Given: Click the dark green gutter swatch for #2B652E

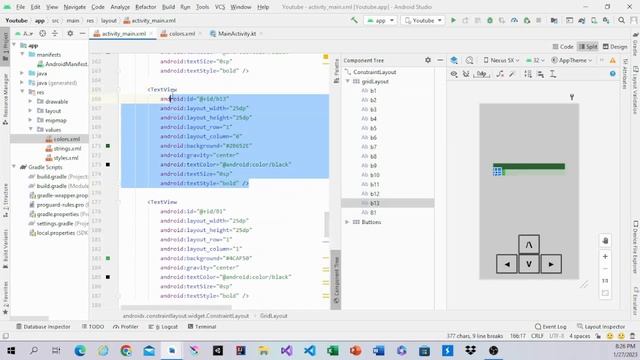Looking at the screenshot, I should point(108,146).
